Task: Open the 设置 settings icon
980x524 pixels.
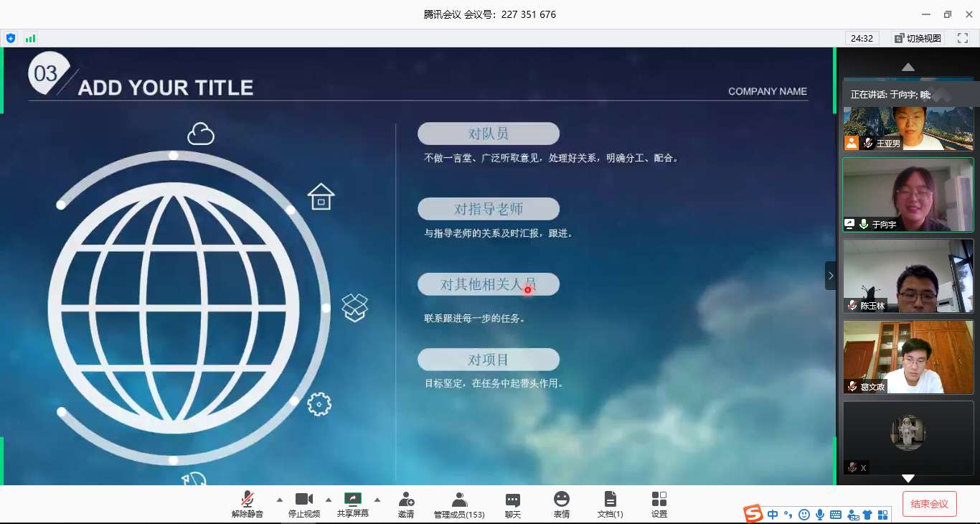Action: (x=659, y=499)
